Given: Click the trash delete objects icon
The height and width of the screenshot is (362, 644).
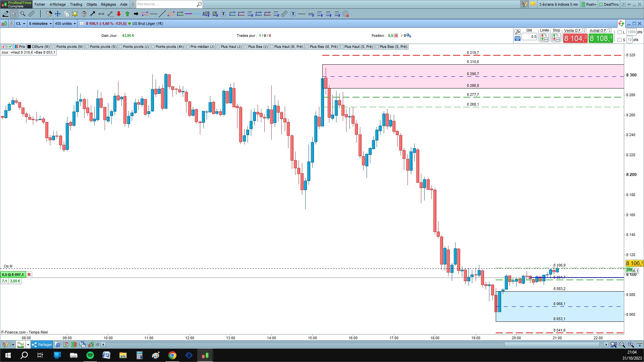Looking at the screenshot, I should [84, 14].
